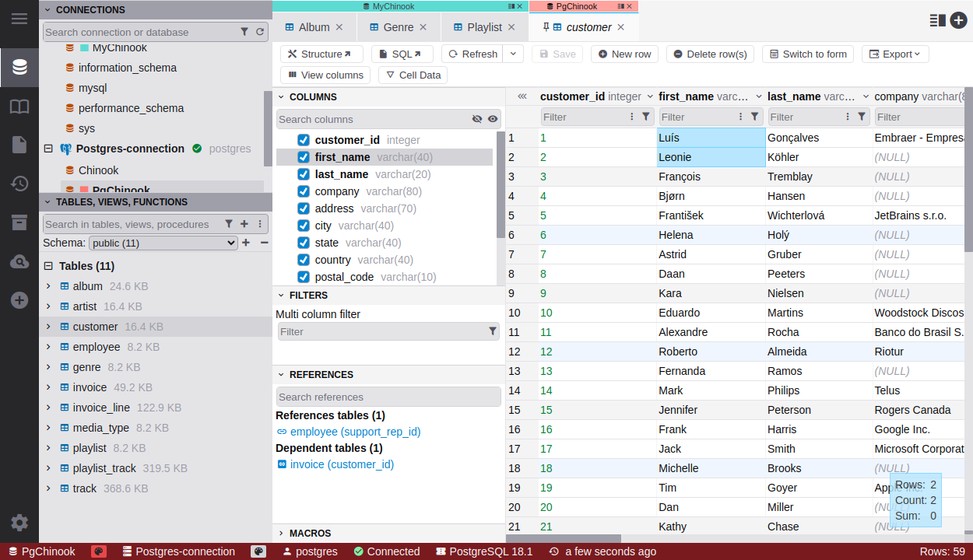Open settings gear in left sidebar
This screenshot has height=560, width=973.
pos(19,523)
